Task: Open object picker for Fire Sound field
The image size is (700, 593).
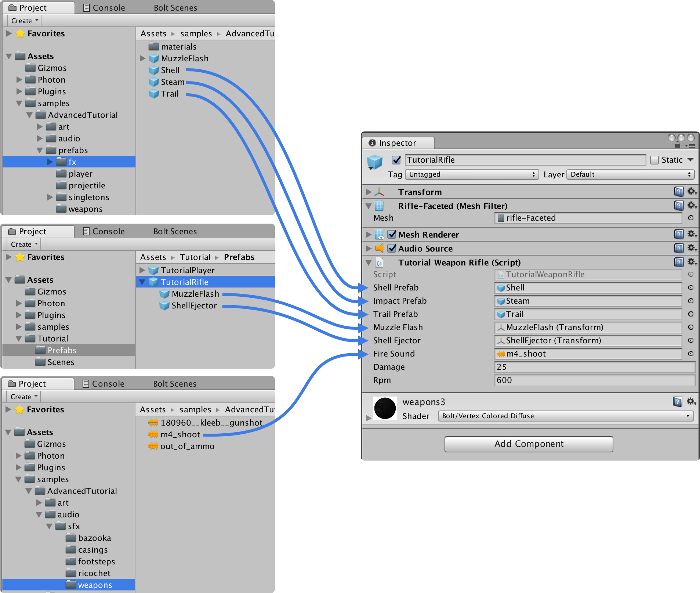Action: coord(691,354)
